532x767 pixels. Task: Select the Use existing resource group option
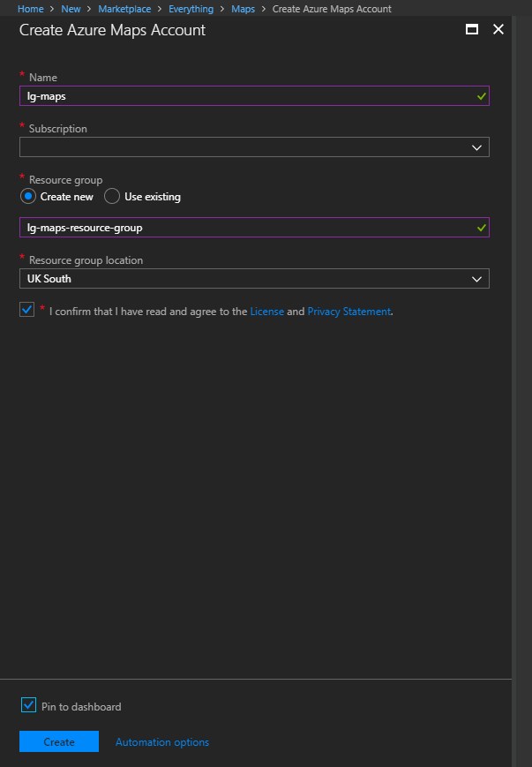click(111, 196)
